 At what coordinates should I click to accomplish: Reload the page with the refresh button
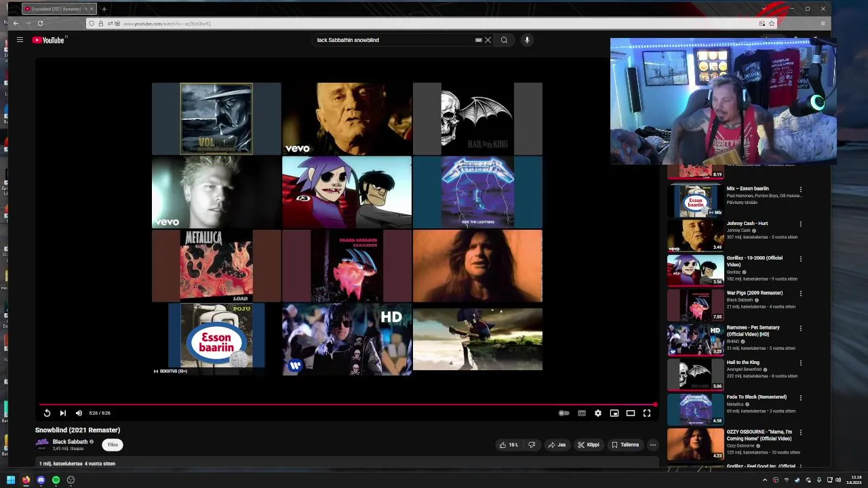(40, 23)
